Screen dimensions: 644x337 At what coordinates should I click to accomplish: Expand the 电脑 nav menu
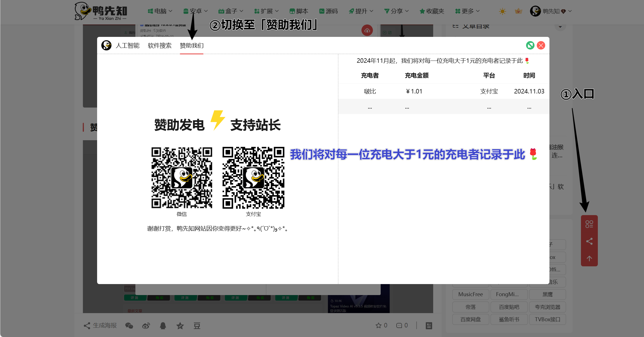point(160,11)
